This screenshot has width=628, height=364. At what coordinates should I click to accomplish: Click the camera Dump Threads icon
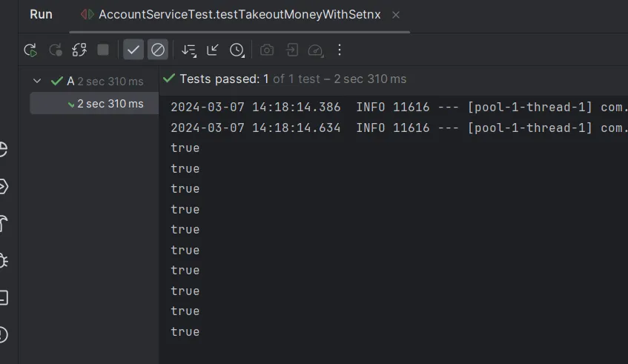point(267,50)
